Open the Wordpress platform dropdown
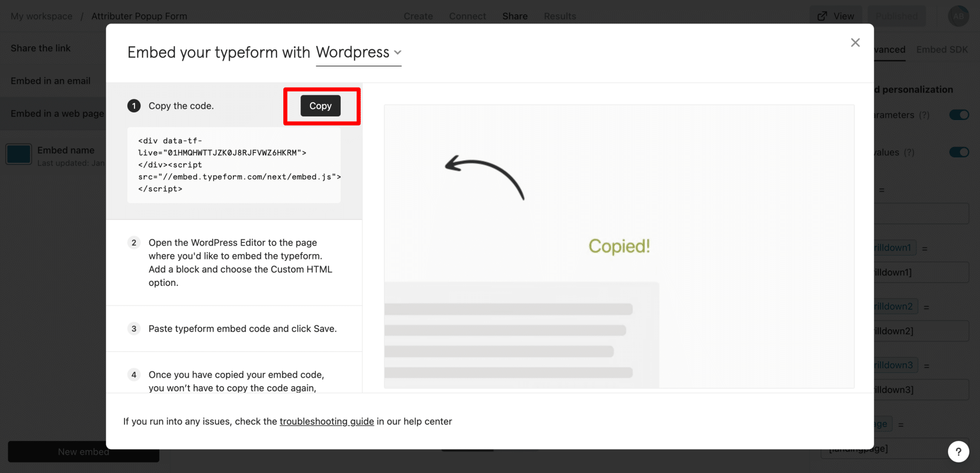The image size is (980, 473). (358, 52)
